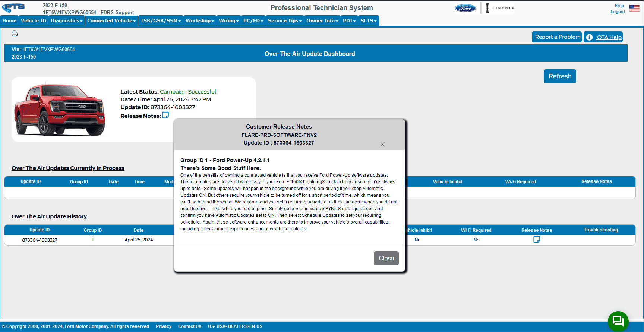Click Troubleshooting column header
The height and width of the screenshot is (332, 644).
pos(601,230)
